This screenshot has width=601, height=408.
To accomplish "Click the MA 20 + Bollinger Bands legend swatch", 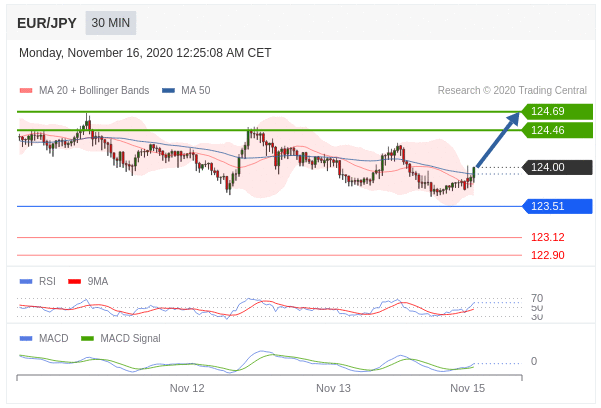I will (x=26, y=90).
